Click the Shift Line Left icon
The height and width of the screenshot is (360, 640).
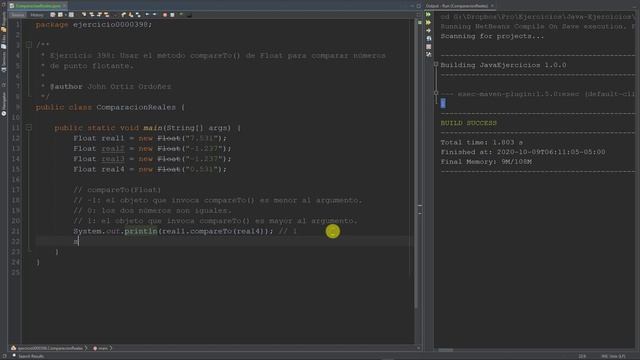tap(147, 15)
